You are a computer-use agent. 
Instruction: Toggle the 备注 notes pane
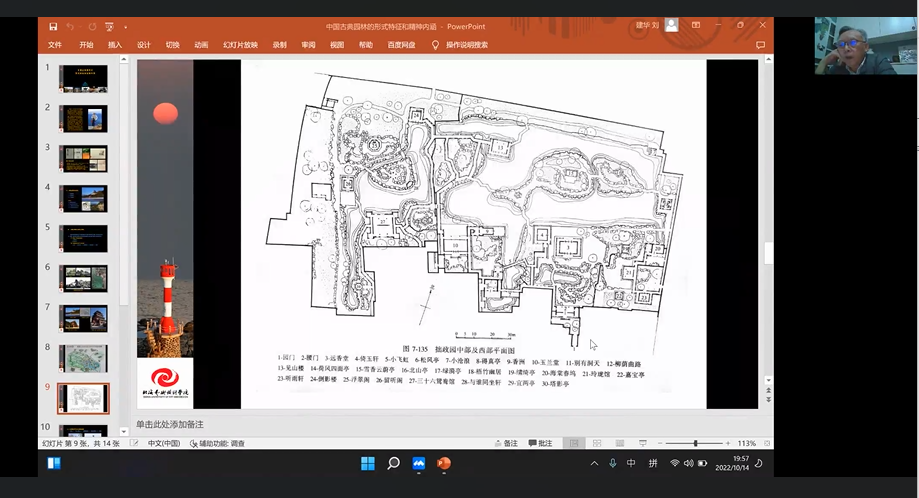click(x=505, y=443)
